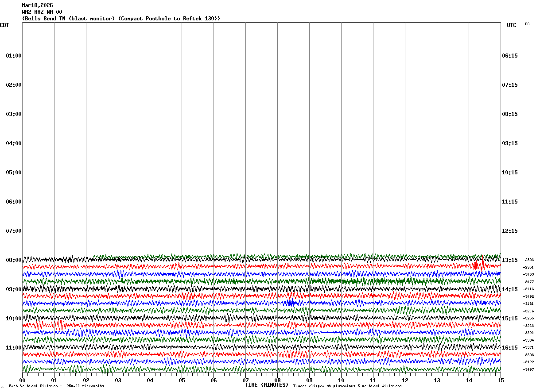Click the DC offset value '-3398'
Viewport: 536px width, 392px height.
pos(528,355)
